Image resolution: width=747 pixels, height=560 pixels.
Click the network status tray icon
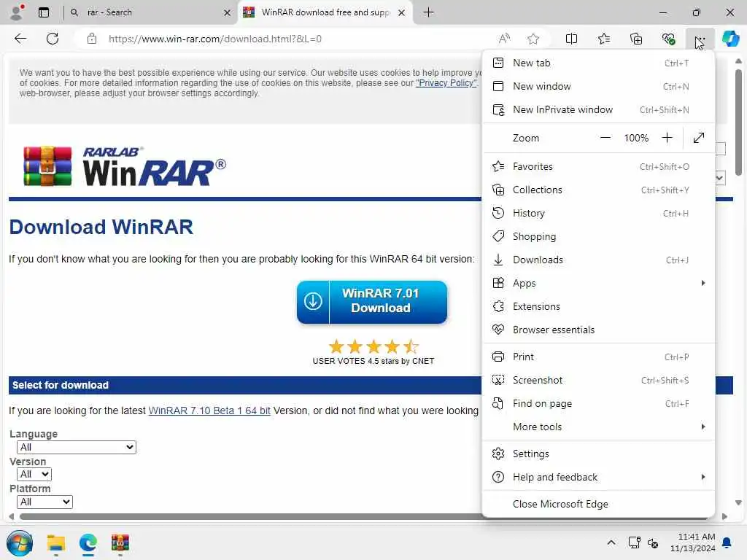tap(634, 542)
